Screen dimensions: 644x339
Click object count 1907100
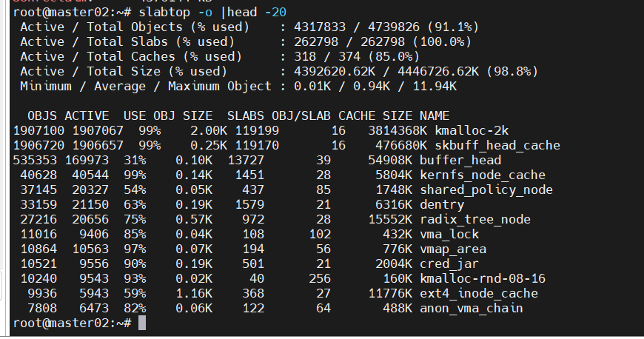[38, 131]
